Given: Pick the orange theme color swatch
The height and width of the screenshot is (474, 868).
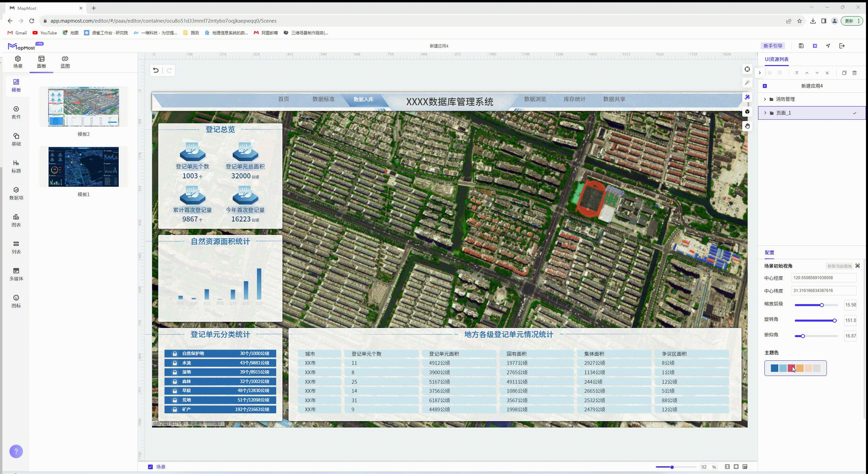Looking at the screenshot, I should tap(800, 368).
